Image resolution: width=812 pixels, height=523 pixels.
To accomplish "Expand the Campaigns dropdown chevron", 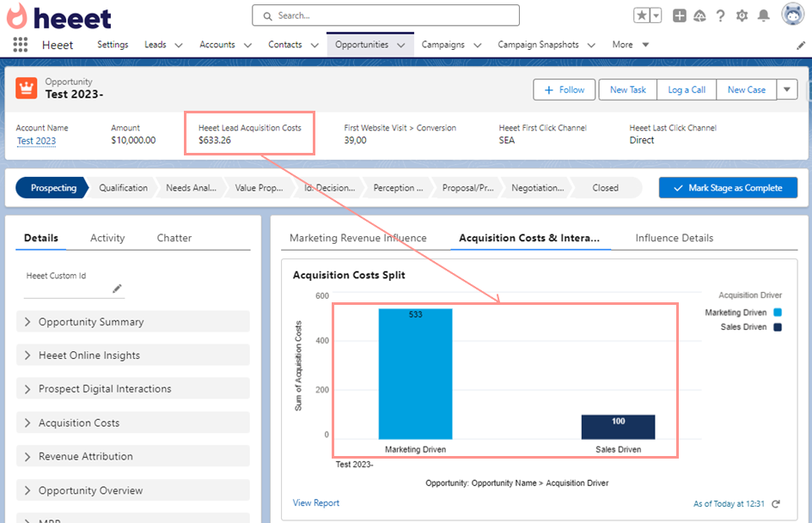I will (x=478, y=45).
